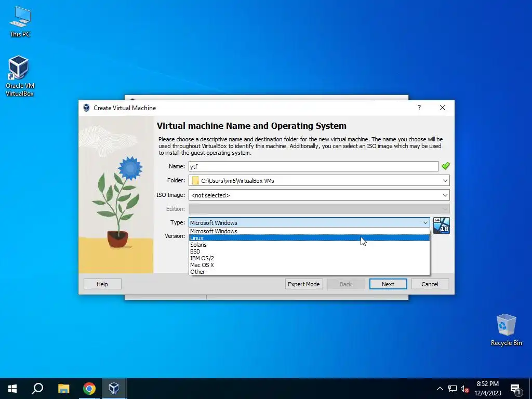Expand the Folder dropdown arrow
This screenshot has height=399, width=532.
click(445, 180)
